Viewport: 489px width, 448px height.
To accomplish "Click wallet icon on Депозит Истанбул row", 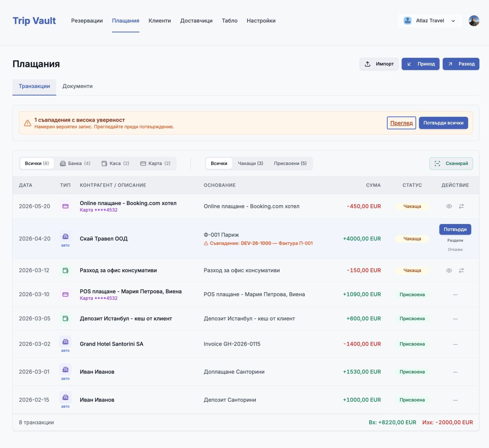I will 65,318.
